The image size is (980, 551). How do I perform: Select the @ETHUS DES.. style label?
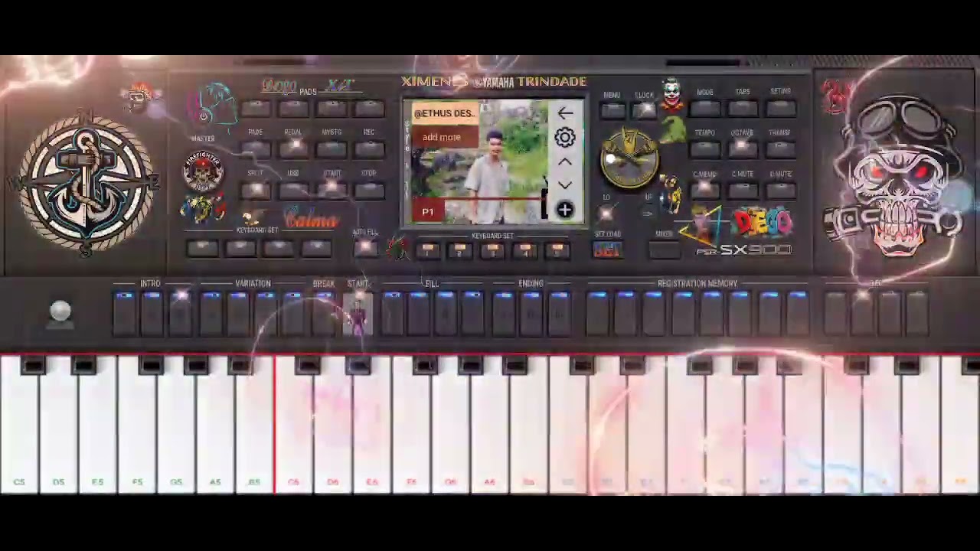pyautogui.click(x=445, y=113)
